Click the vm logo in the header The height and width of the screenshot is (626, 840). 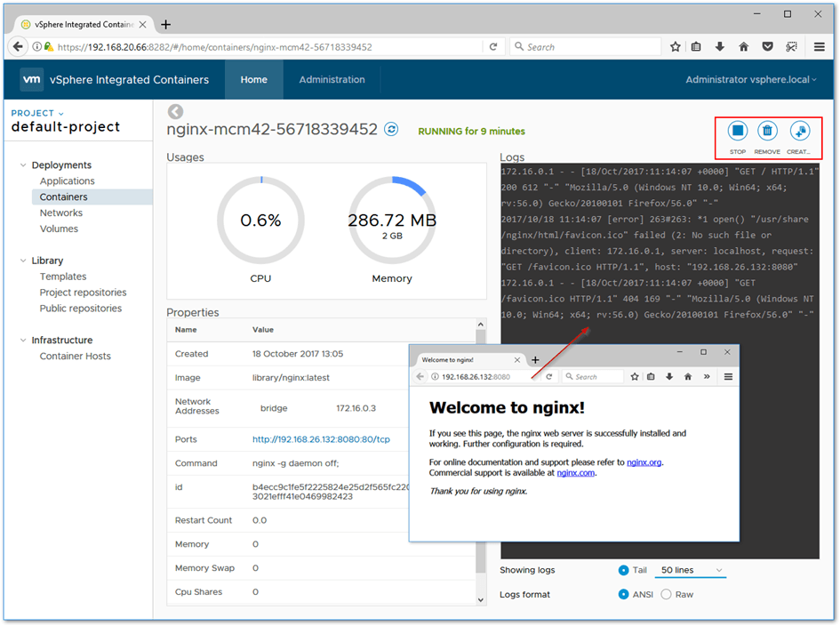32,79
